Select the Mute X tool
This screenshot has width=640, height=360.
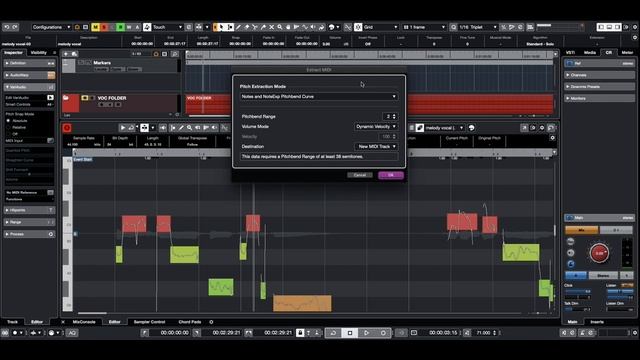[x=271, y=27]
